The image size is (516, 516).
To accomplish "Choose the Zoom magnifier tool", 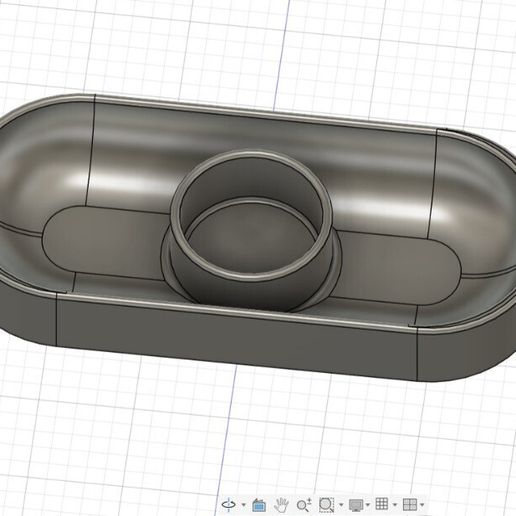I will (304, 505).
